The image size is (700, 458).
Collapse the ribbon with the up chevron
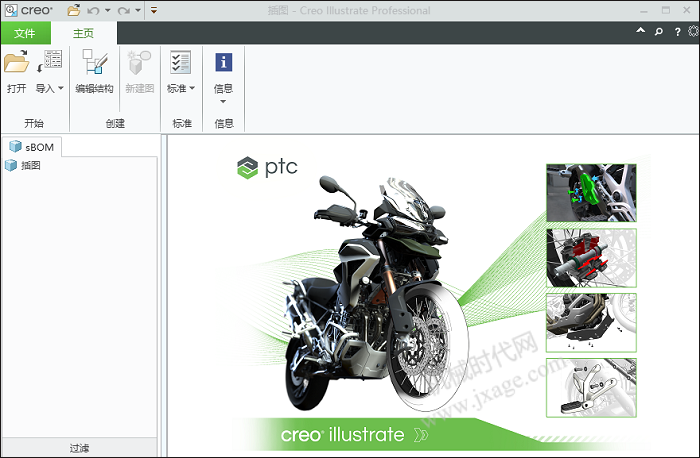(x=641, y=31)
